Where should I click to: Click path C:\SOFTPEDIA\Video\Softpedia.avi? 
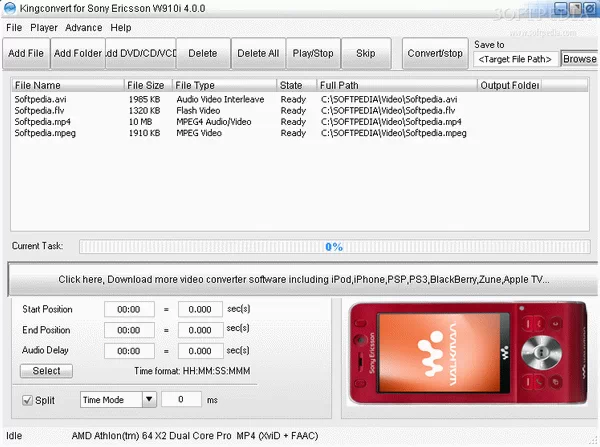(x=389, y=100)
